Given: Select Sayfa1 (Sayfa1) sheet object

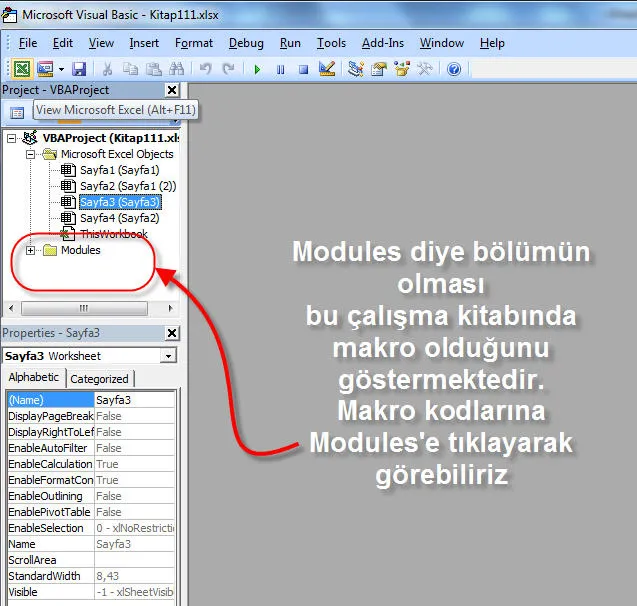Looking at the screenshot, I should 119,170.
